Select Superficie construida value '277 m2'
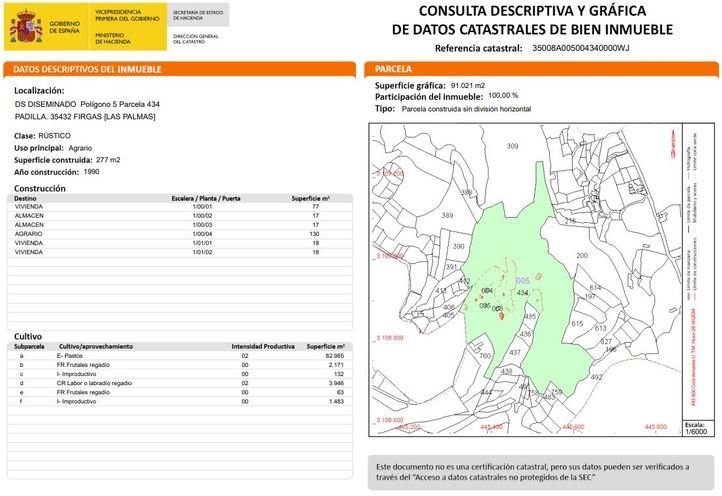722x496 pixels. (108, 160)
